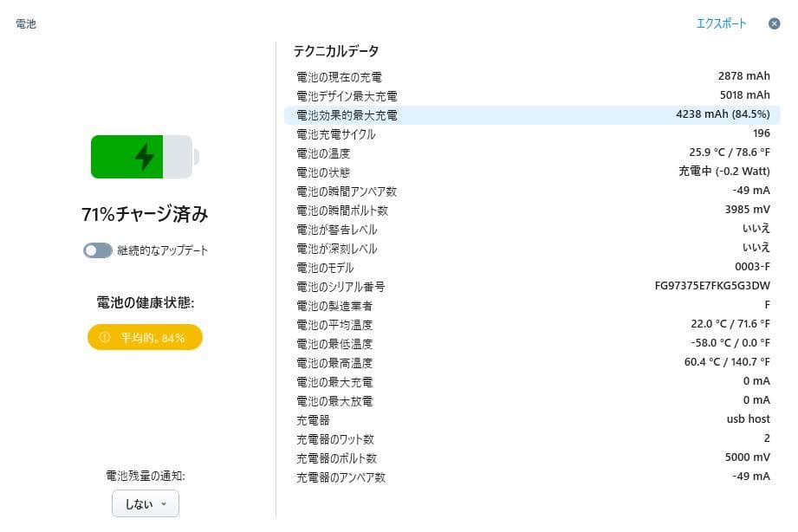This screenshot has width=798, height=532.
Task: Open the しない notification dropdown
Action: pos(145,503)
